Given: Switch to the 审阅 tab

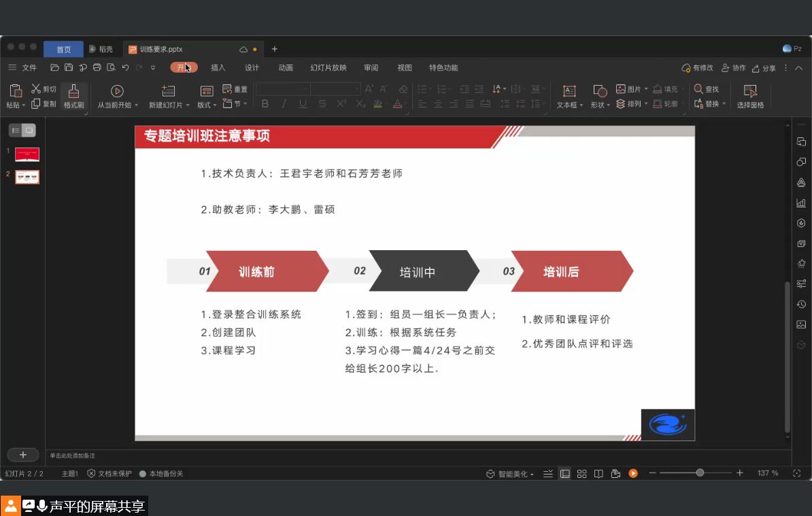Looking at the screenshot, I should (371, 68).
